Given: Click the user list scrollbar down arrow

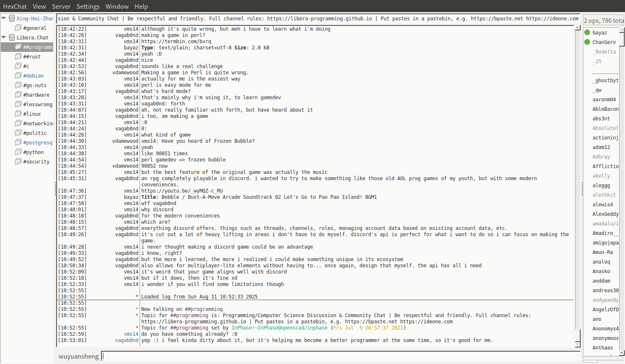Looking at the screenshot, I should pyautogui.click(x=622, y=353).
